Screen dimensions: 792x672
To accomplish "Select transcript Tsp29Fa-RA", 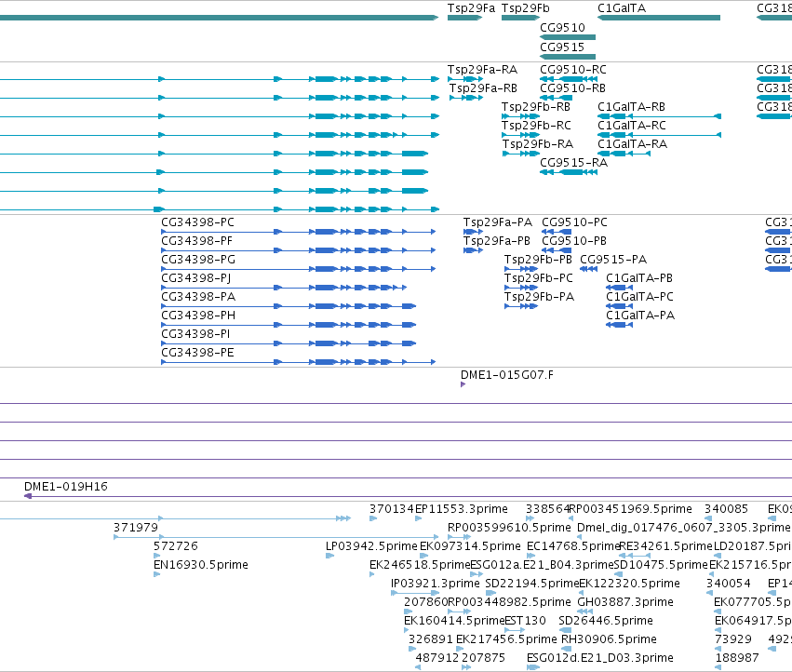I will pyautogui.click(x=482, y=69).
